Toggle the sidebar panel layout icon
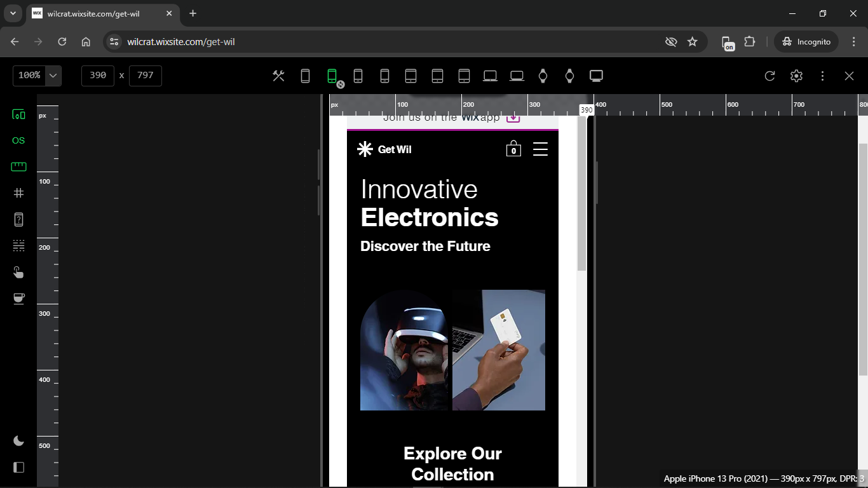This screenshot has width=868, height=488. 19,468
